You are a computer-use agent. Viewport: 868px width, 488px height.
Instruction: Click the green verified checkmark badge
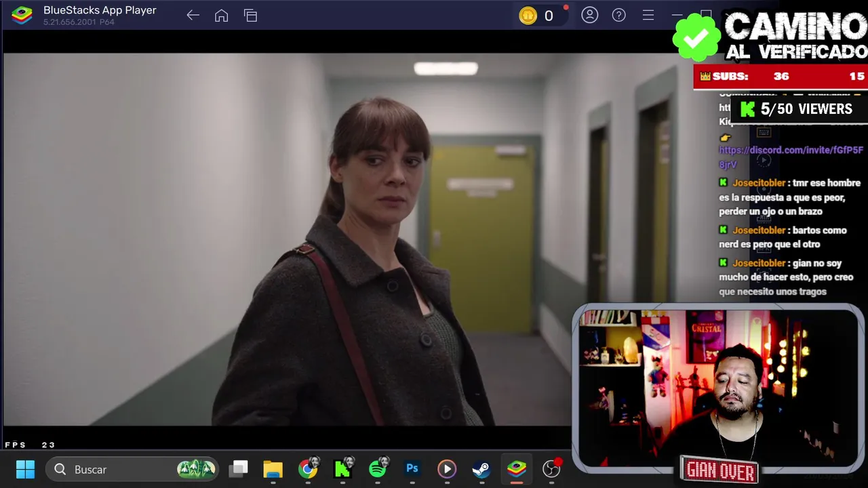696,37
